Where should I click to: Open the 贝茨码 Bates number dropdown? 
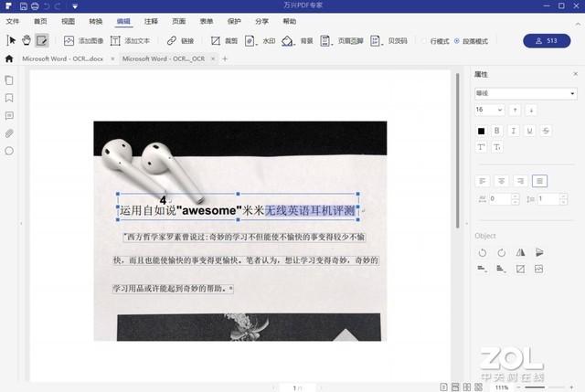tap(388, 40)
